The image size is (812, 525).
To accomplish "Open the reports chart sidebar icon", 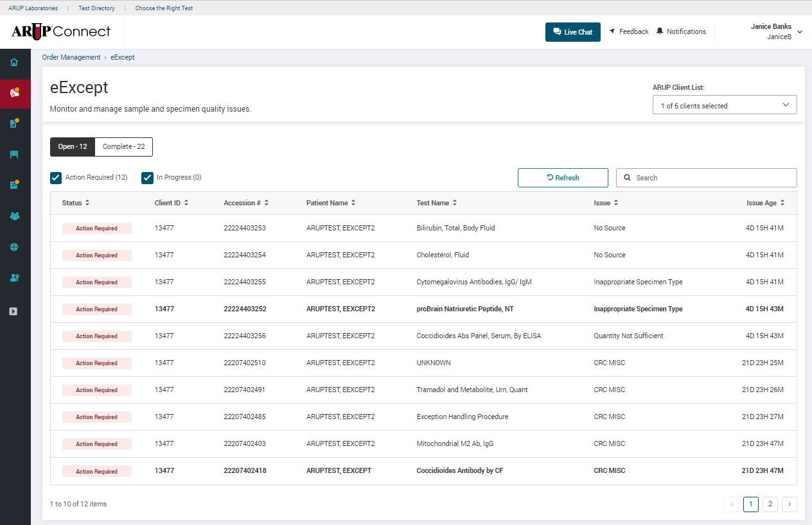I will tap(14, 124).
